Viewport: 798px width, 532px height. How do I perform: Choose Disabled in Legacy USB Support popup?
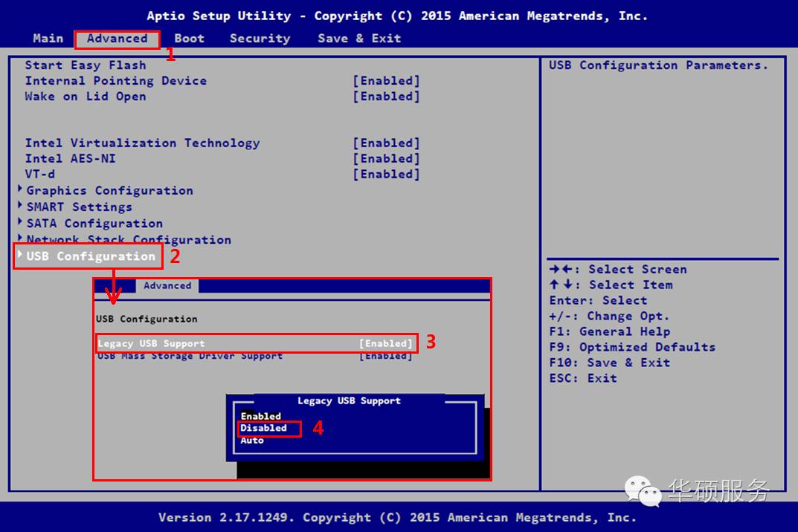263,428
